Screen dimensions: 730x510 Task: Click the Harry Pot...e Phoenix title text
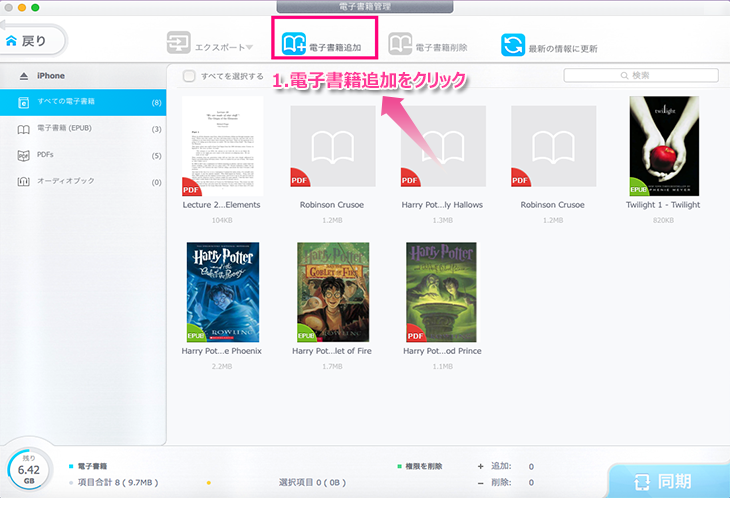tap(222, 351)
